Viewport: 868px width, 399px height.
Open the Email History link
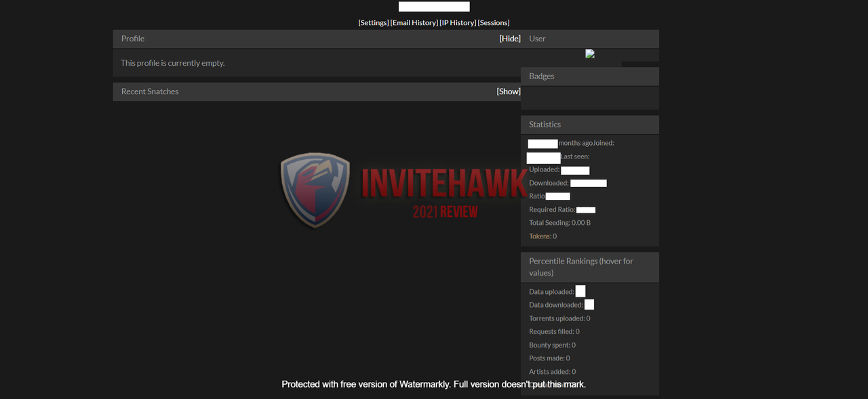[414, 22]
